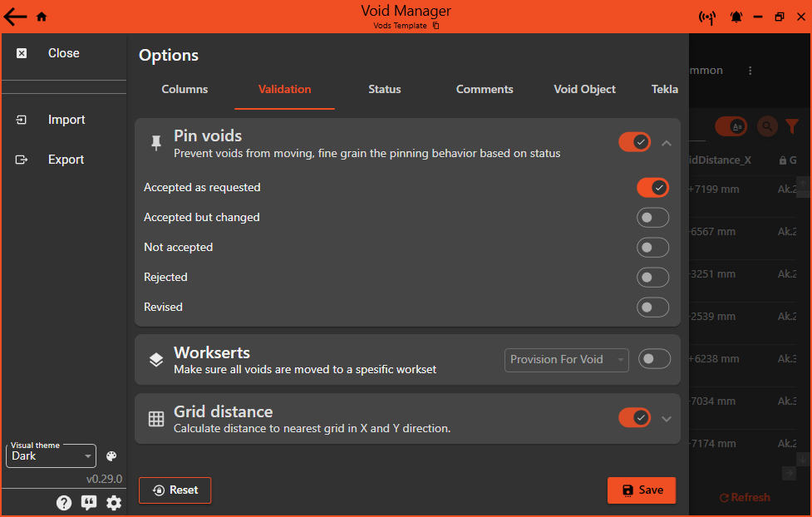Enable the Rejected status toggle
The width and height of the screenshot is (812, 517).
click(652, 277)
